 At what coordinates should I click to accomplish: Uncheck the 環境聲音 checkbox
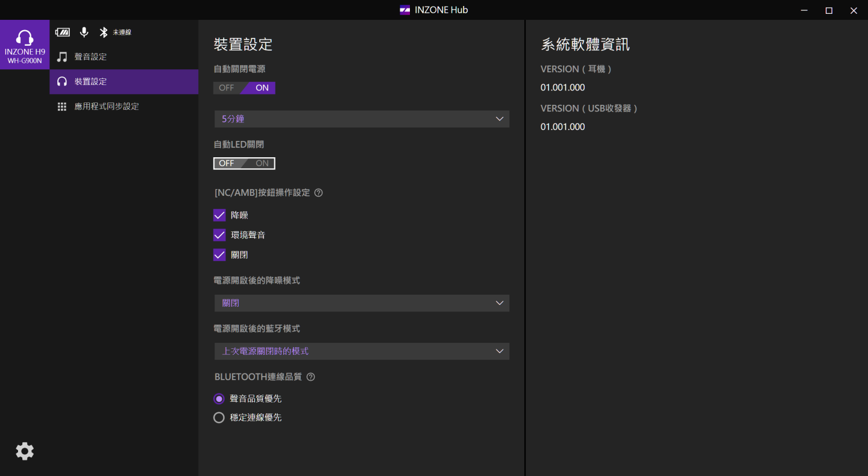tap(219, 235)
